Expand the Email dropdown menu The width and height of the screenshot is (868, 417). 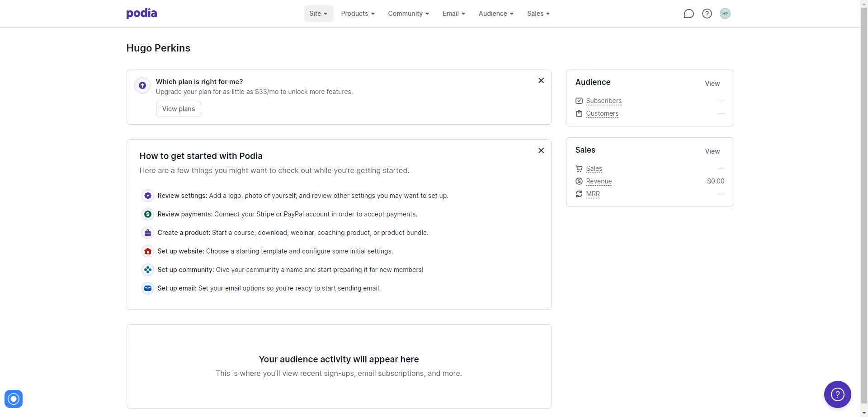click(454, 14)
